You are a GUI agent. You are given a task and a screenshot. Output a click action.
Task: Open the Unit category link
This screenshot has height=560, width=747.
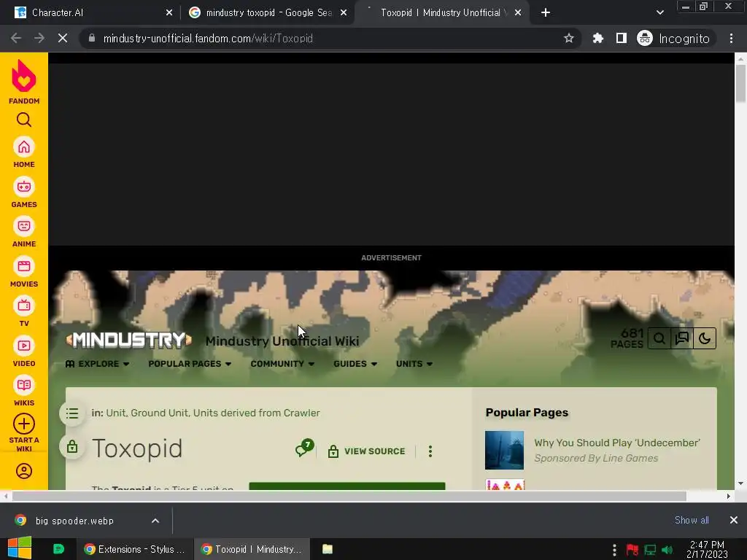(x=116, y=413)
